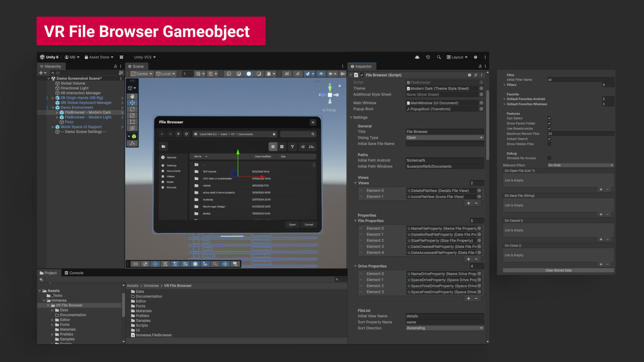This screenshot has width=644, height=362.
Task: Select the Transform tool in Scene toolbar
Action: point(133,128)
